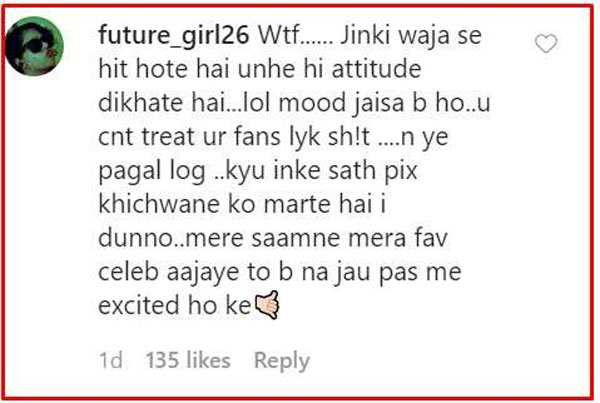Open future_girl26's profile picture
This screenshot has width=600, height=403.
[34, 46]
